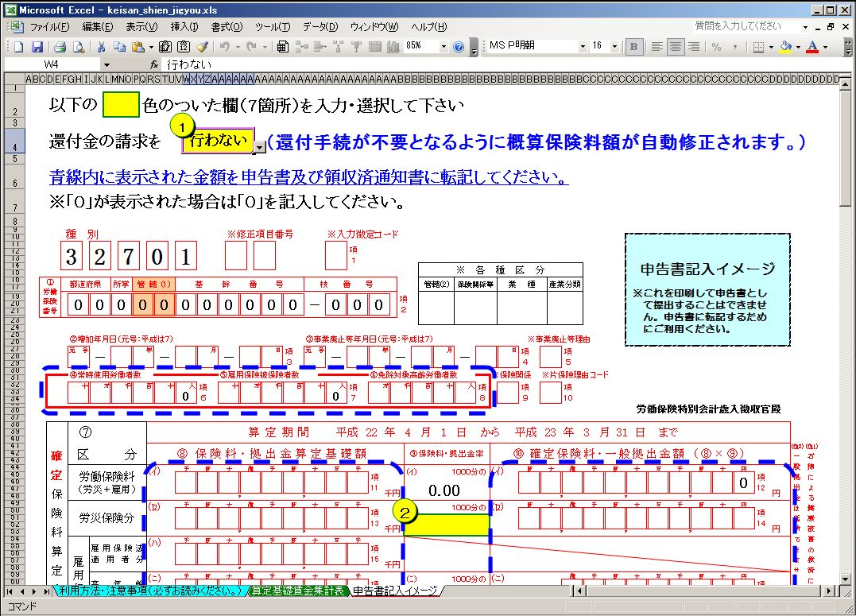Undo last action arrow icon
856x616 pixels.
224,46
